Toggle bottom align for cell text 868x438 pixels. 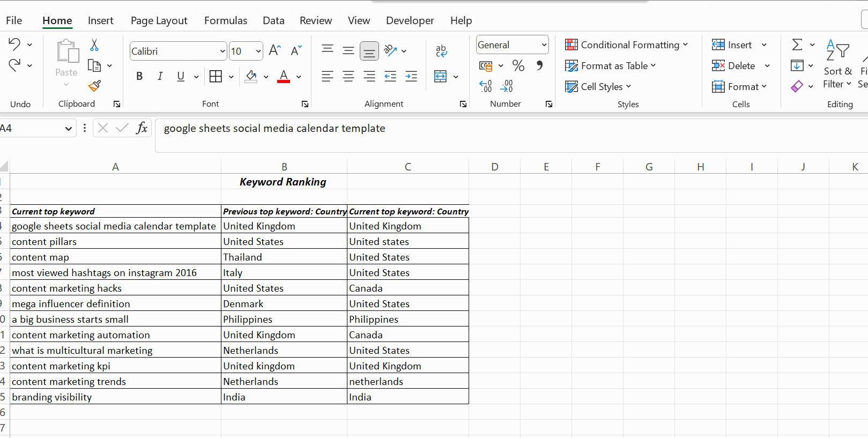point(369,51)
